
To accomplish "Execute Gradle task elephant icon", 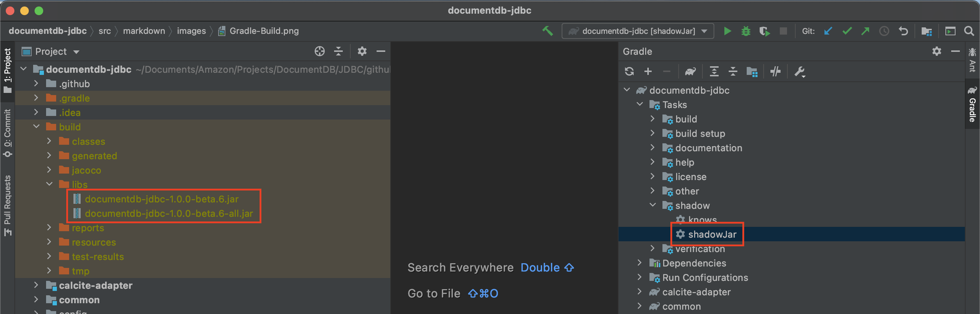I will pyautogui.click(x=690, y=71).
